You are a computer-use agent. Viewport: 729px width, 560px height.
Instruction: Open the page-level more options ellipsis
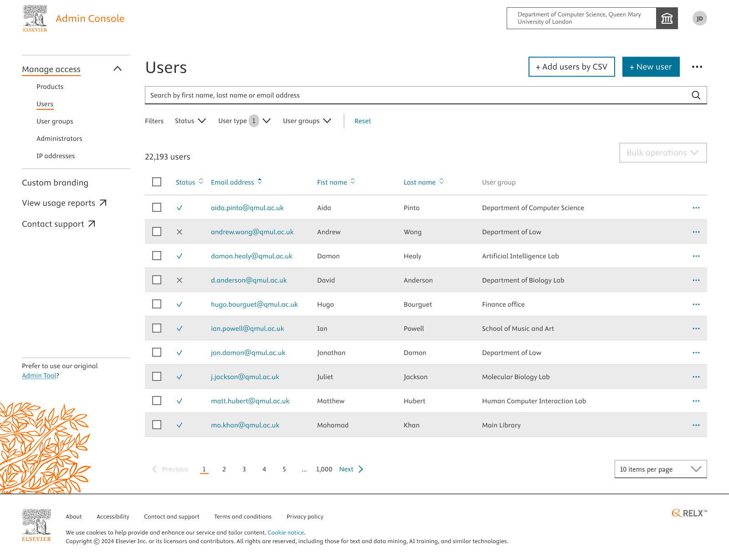tap(697, 67)
